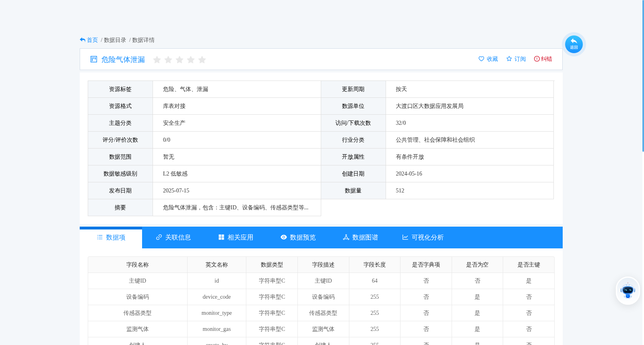Viewport: 644px width, 345px height.
Task: Click the 按天 update cycle value
Action: coord(401,89)
